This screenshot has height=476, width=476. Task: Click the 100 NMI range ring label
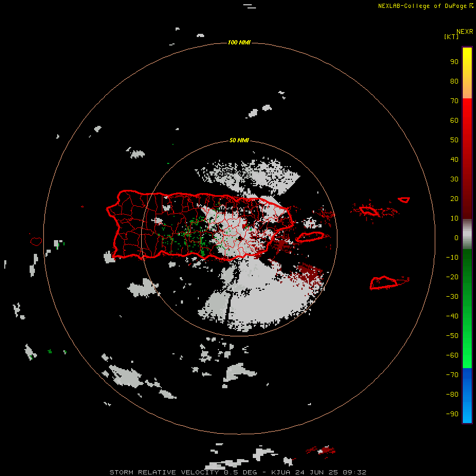239,42
